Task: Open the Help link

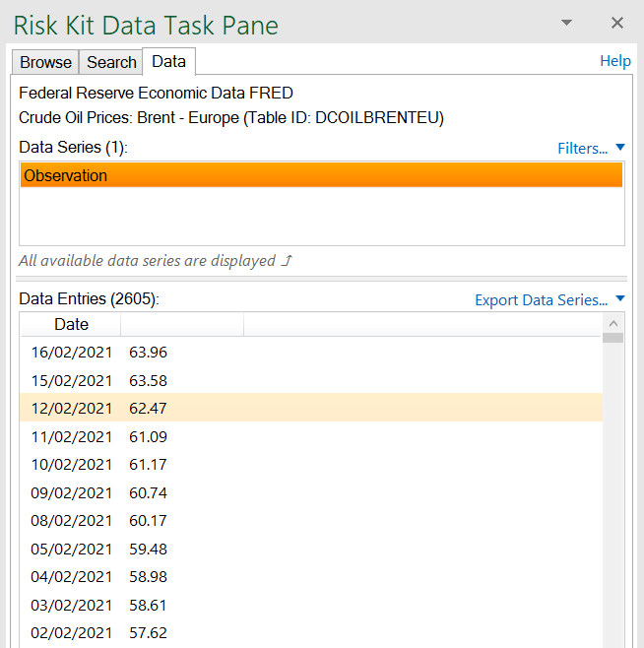Action: point(615,61)
